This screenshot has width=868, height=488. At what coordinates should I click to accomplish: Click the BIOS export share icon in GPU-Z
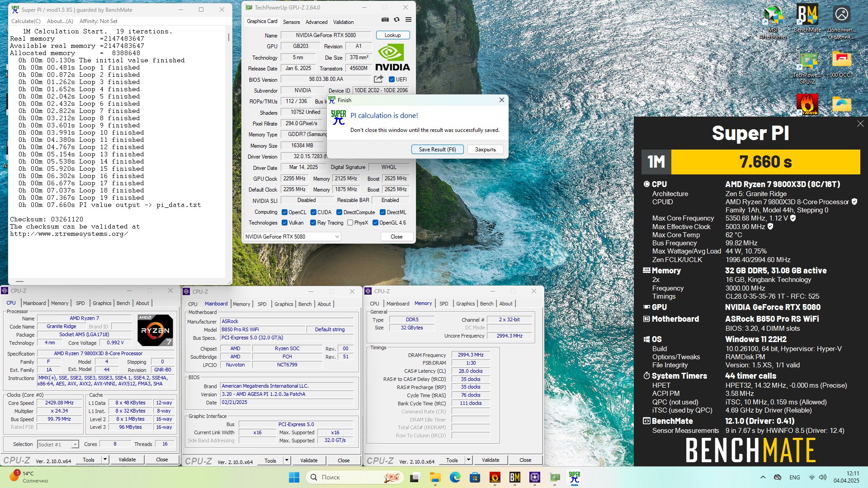[378, 79]
